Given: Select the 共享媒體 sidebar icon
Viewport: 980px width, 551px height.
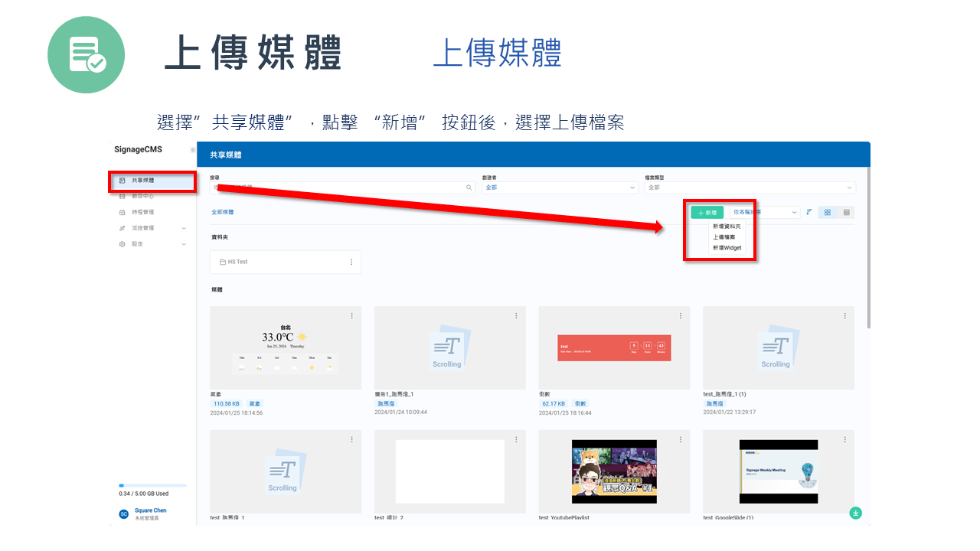Looking at the screenshot, I should [122, 181].
